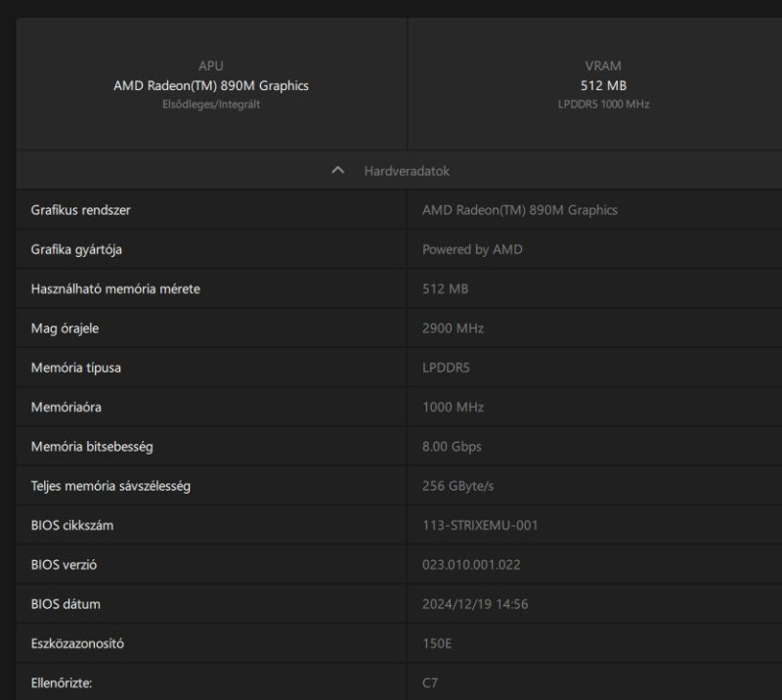This screenshot has width=782, height=700.
Task: Click the Memória típusa row label
Action: click(76, 368)
